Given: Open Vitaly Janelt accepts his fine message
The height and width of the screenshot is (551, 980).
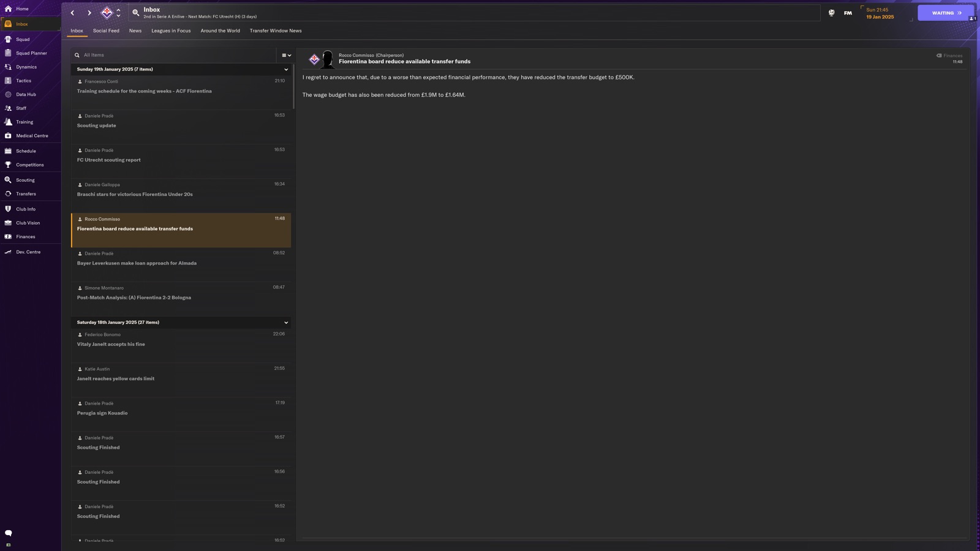Looking at the screenshot, I should (x=181, y=345).
